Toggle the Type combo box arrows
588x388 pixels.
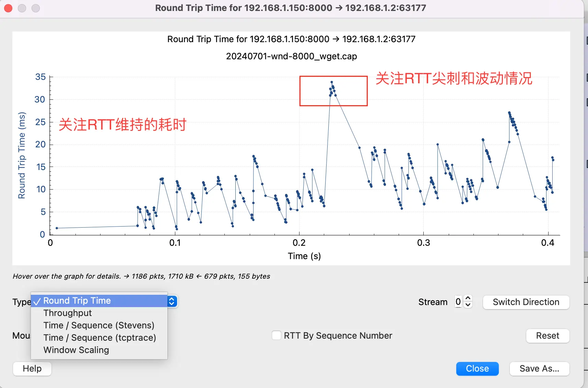(x=172, y=301)
